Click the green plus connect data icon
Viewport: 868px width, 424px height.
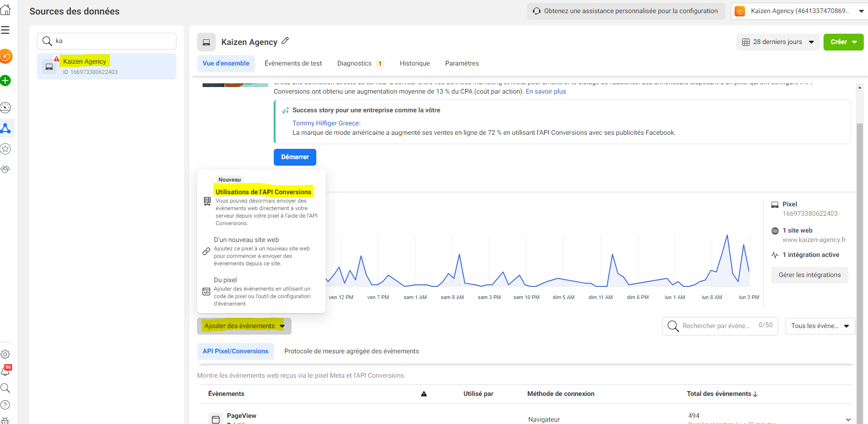coord(5,80)
